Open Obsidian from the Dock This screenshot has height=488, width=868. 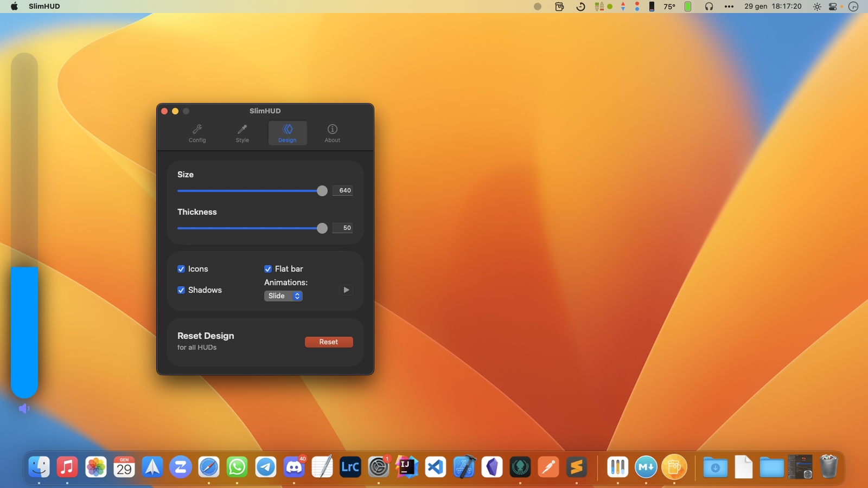(x=492, y=467)
